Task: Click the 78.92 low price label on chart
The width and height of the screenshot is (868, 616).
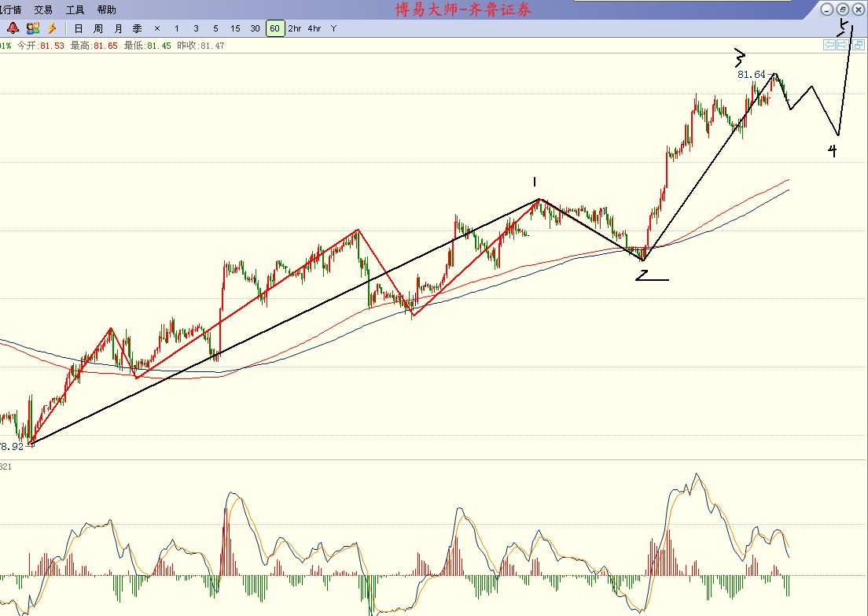Action: point(12,447)
